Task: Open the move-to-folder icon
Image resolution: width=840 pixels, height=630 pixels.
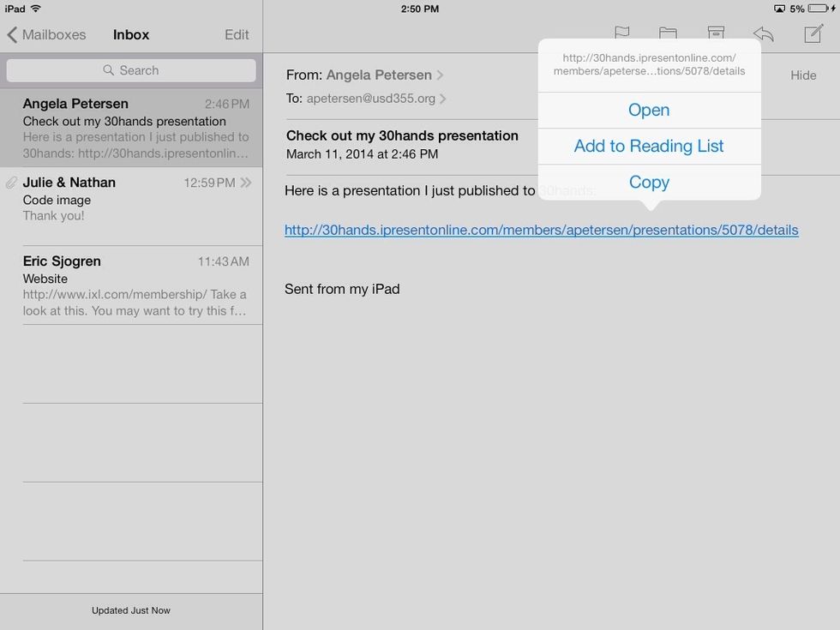Action: pyautogui.click(x=668, y=33)
